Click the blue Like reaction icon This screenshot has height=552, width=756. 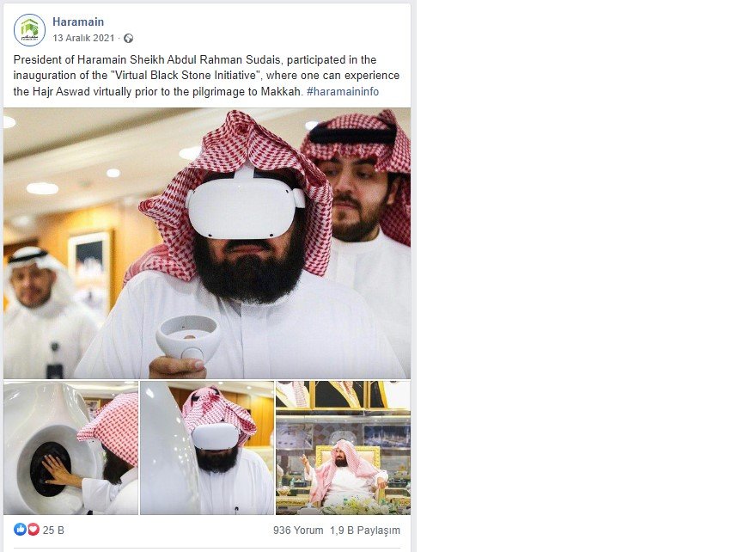tap(20, 530)
